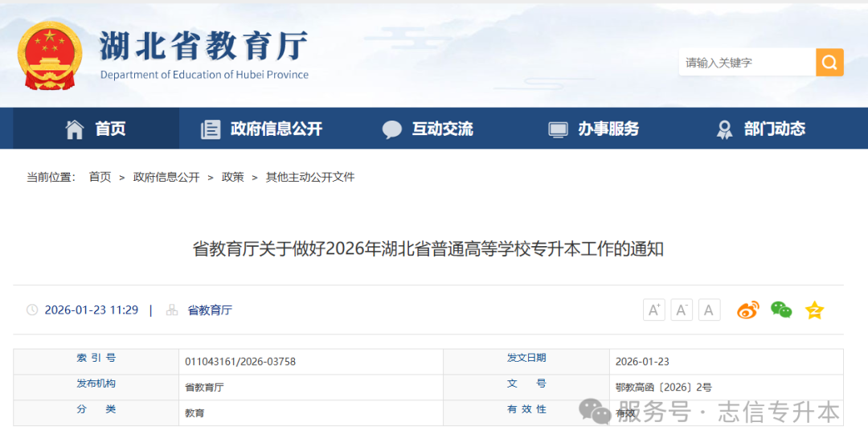Focus the 请输入关键字 search field
Image resolution: width=868 pixels, height=447 pixels.
pos(747,62)
